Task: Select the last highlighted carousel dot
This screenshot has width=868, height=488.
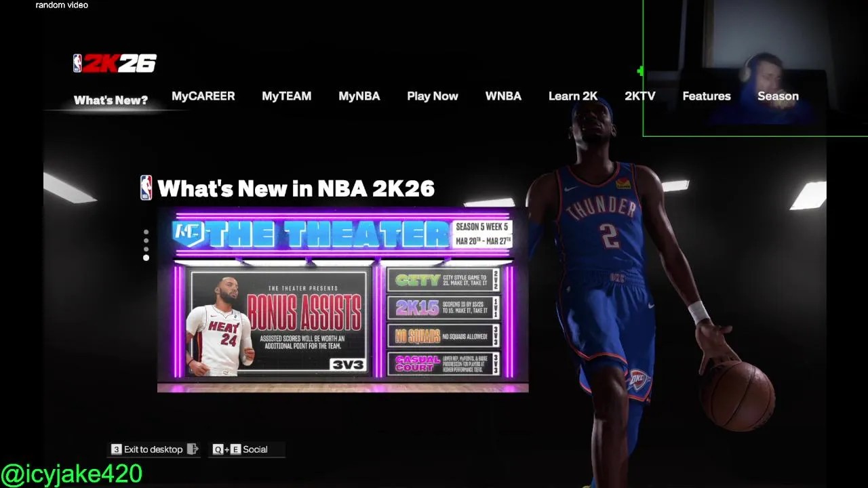Action: 146,258
